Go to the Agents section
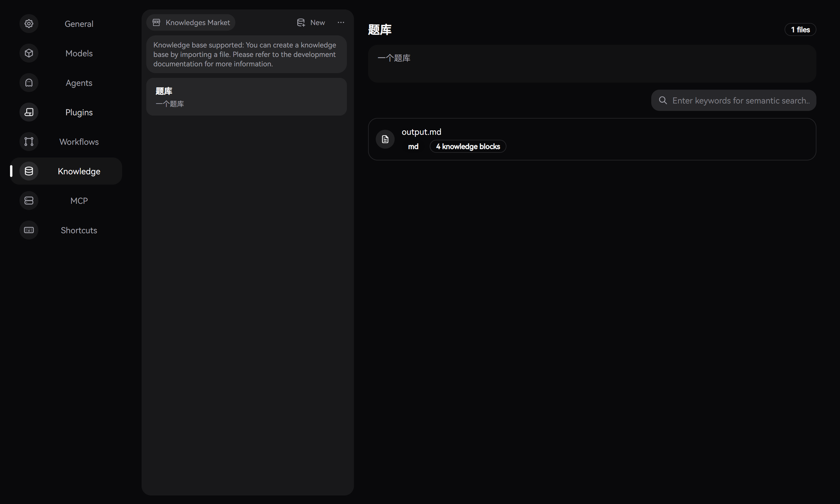This screenshot has width=840, height=504. coord(66,83)
